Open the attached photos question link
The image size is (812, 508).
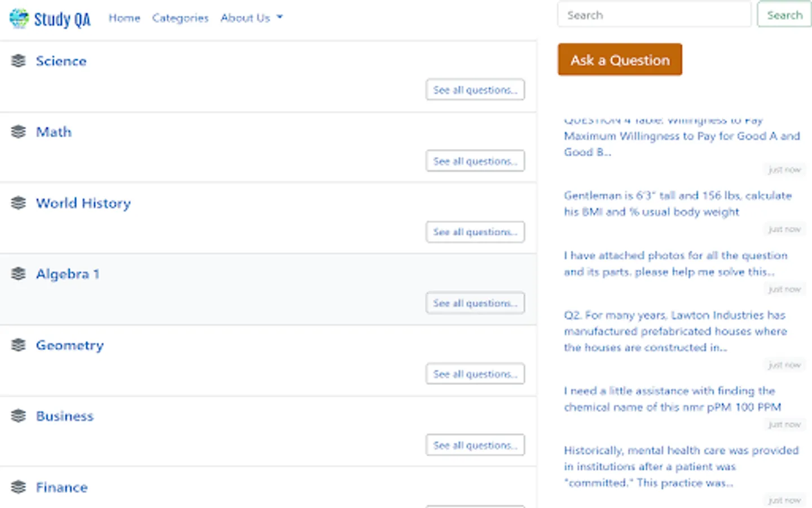pos(676,264)
